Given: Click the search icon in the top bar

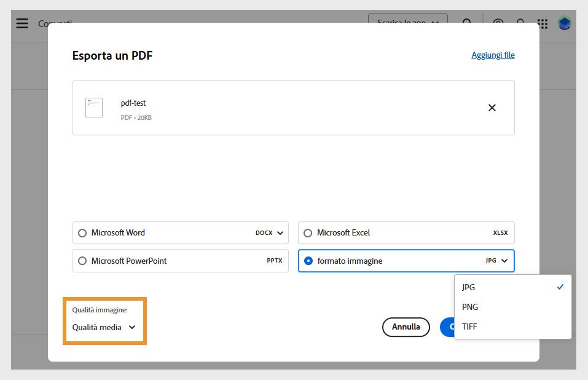Looking at the screenshot, I should coord(468,23).
